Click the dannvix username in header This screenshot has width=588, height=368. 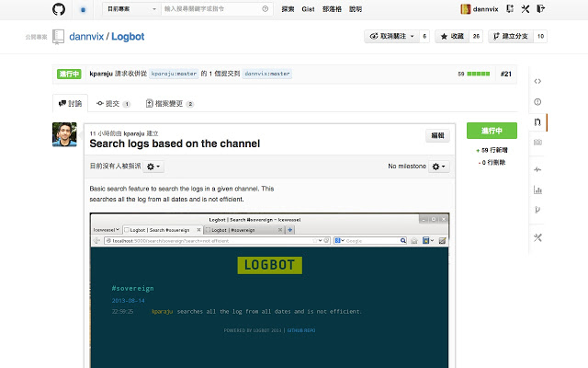click(x=485, y=9)
